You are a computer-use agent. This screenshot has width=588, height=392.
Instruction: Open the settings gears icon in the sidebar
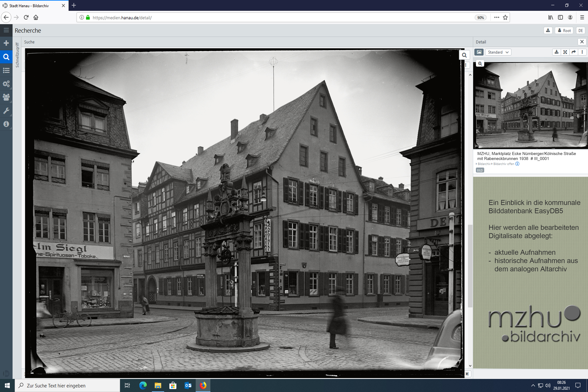6,84
